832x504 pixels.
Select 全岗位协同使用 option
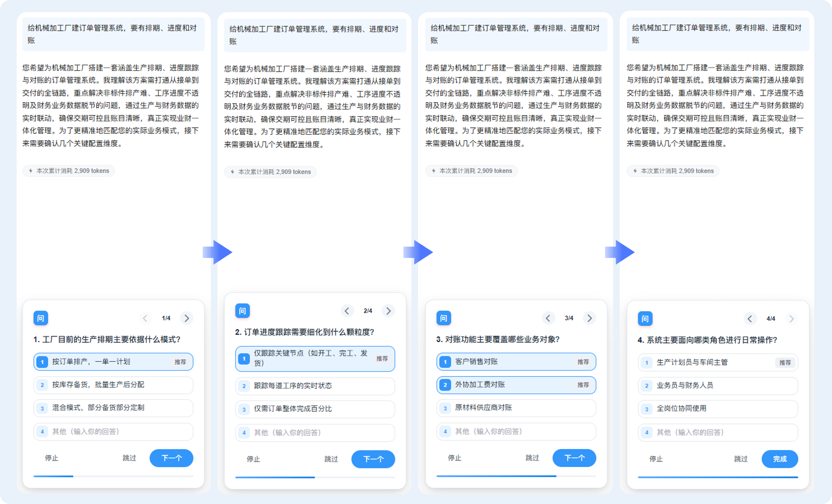click(718, 409)
